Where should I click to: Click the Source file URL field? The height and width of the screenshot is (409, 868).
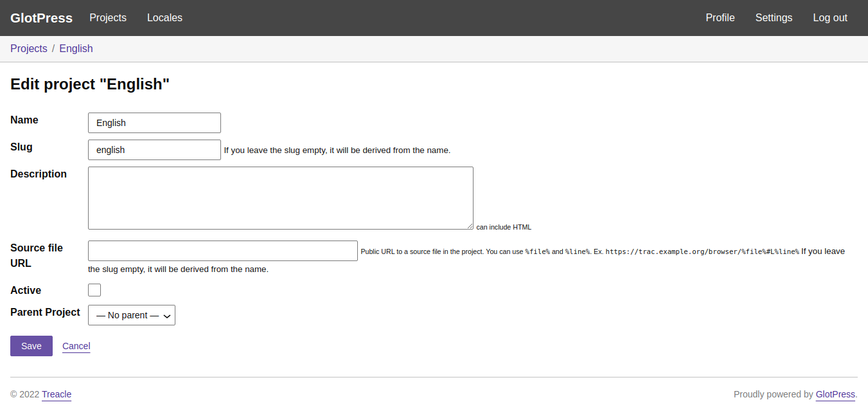223,251
